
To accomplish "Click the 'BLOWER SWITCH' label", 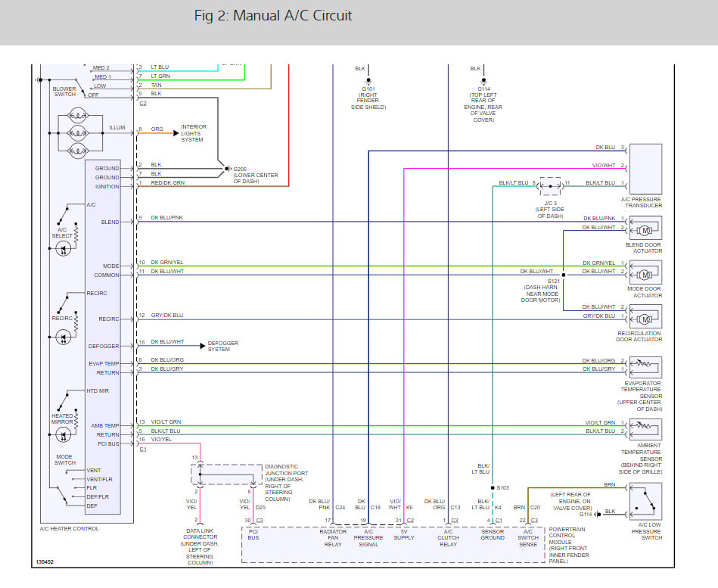I will click(x=64, y=92).
